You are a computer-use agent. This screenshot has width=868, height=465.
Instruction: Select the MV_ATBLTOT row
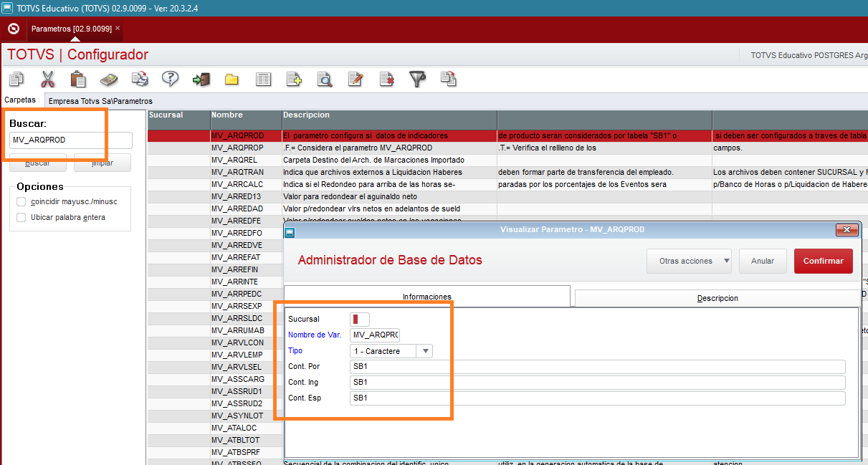coord(215,440)
